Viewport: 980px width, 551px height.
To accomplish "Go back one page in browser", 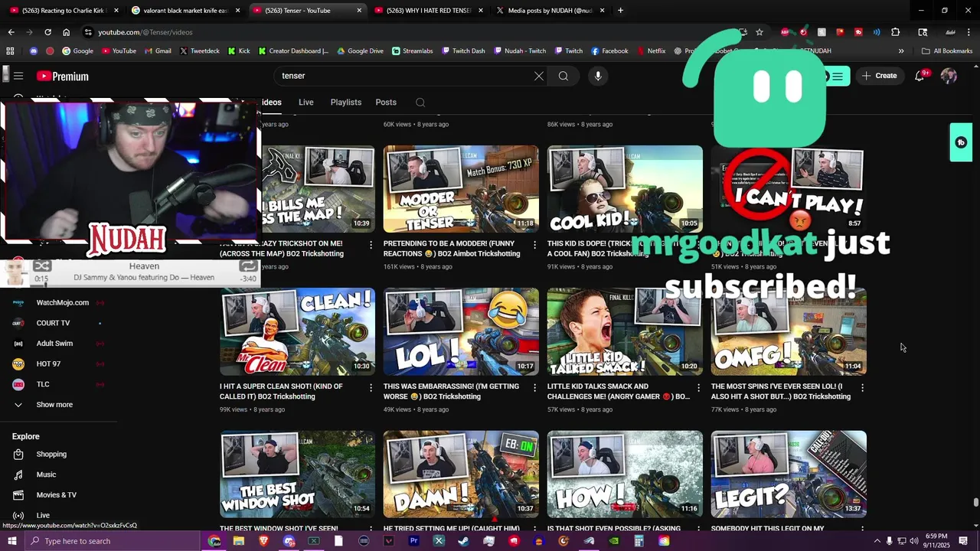I will click(11, 32).
